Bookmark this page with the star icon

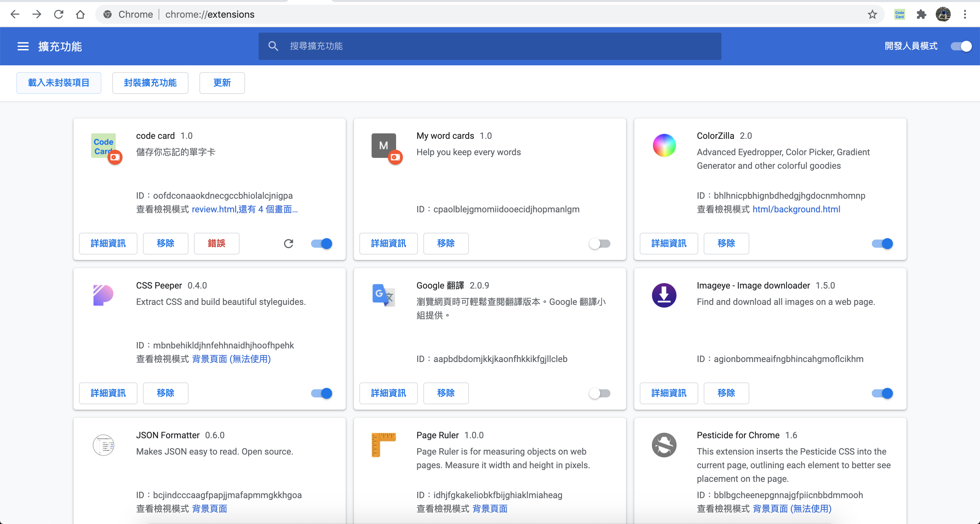(x=872, y=14)
